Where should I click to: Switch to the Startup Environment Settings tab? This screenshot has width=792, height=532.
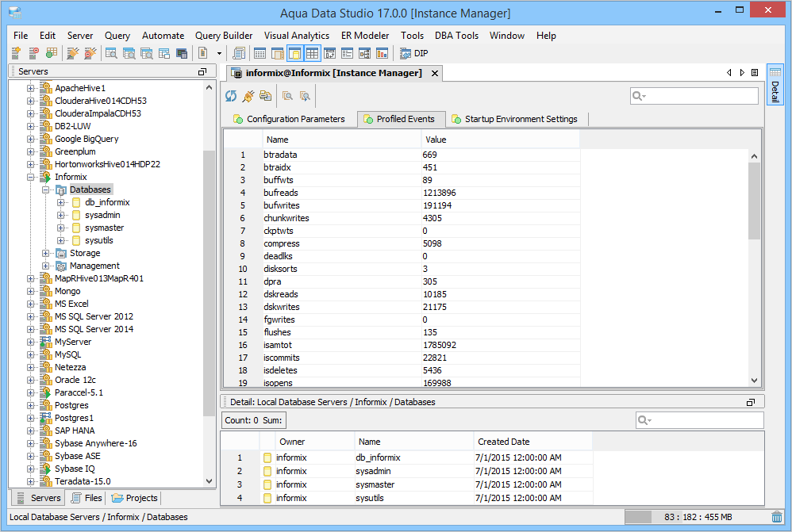515,119
